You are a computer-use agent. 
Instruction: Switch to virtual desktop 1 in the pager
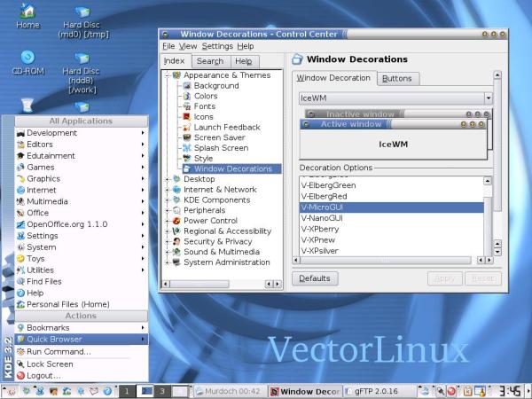point(127,392)
